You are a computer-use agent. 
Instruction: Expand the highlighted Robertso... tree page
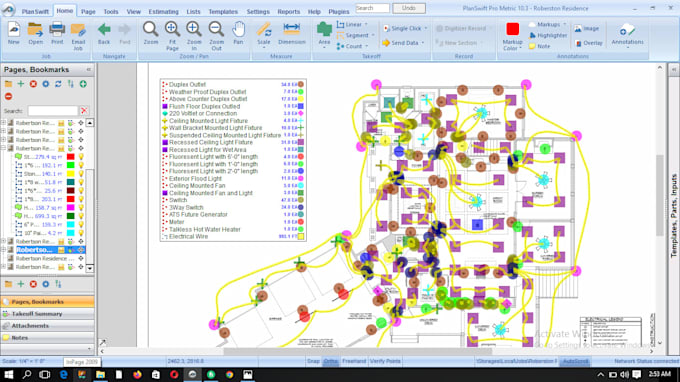[x=4, y=250]
